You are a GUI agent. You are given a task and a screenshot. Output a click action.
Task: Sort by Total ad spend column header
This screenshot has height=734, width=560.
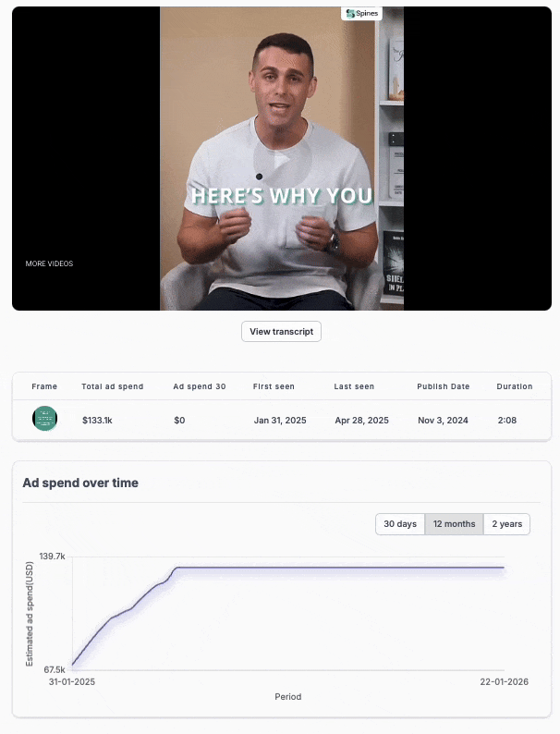pos(113,386)
